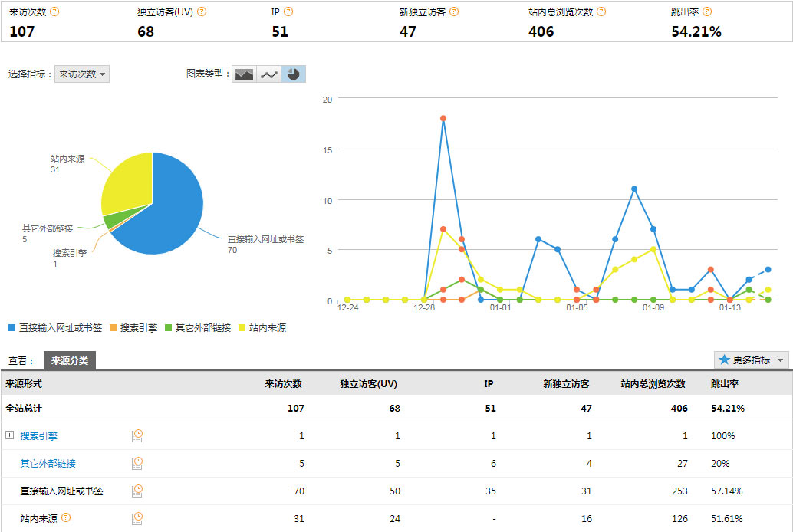Click help icon next to 跳出率 summary

pos(707,12)
